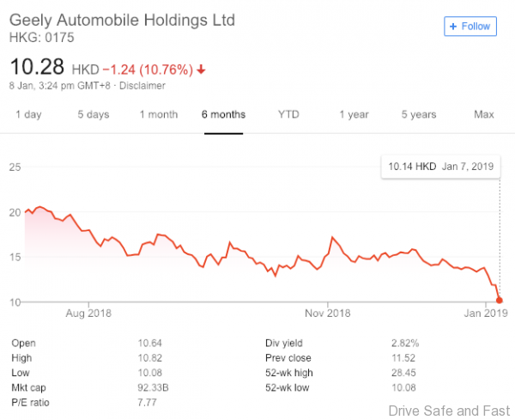This screenshot has width=515, height=420.
Task: Select the 1 day range tab
Action: pyautogui.click(x=28, y=114)
